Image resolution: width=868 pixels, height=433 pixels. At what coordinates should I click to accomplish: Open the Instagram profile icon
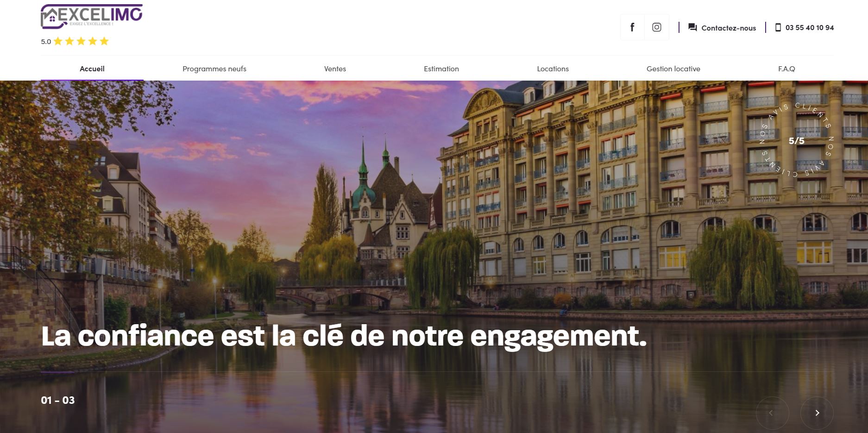[x=656, y=27]
